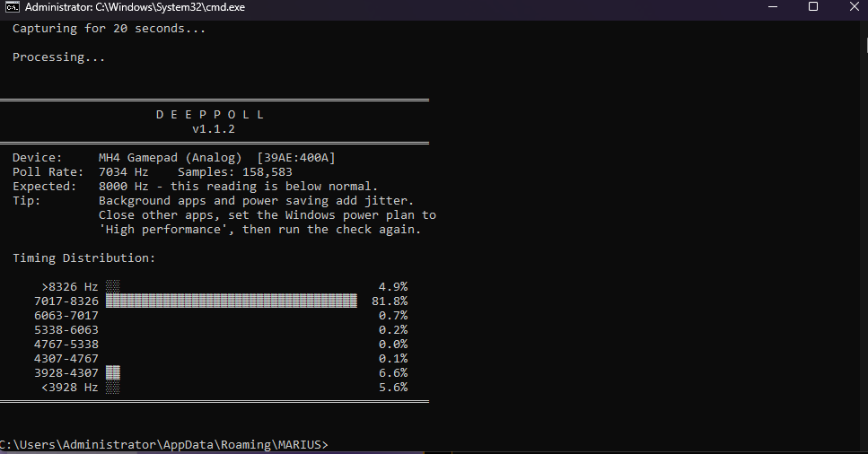The width and height of the screenshot is (868, 454).
Task: Click the 'Timing Distribution:' heading
Action: coord(84,258)
